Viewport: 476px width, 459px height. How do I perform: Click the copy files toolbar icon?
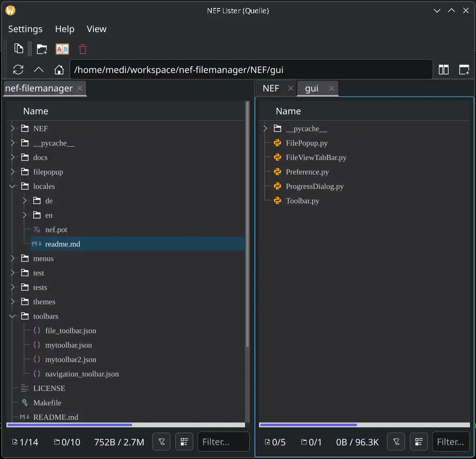tap(18, 49)
